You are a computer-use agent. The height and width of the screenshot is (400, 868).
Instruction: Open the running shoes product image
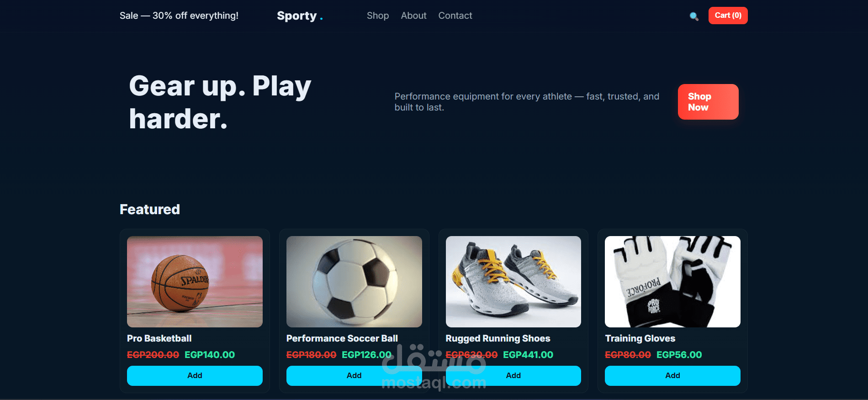pyautogui.click(x=513, y=282)
